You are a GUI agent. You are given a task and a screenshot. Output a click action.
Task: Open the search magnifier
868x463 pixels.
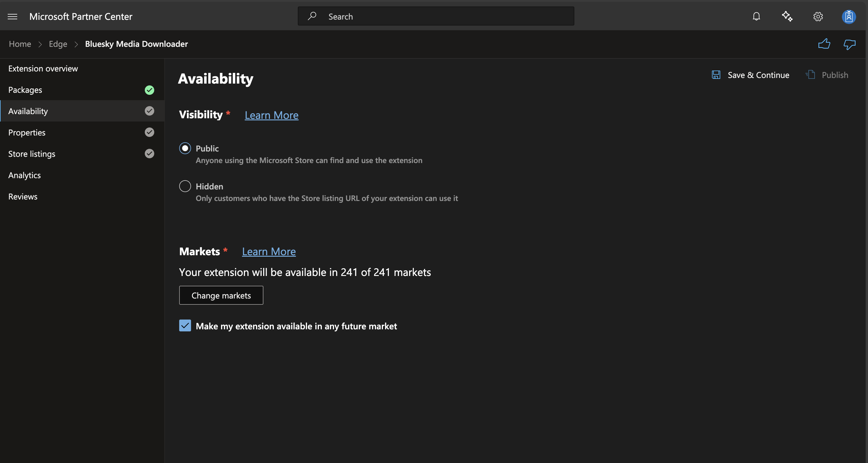pos(312,16)
